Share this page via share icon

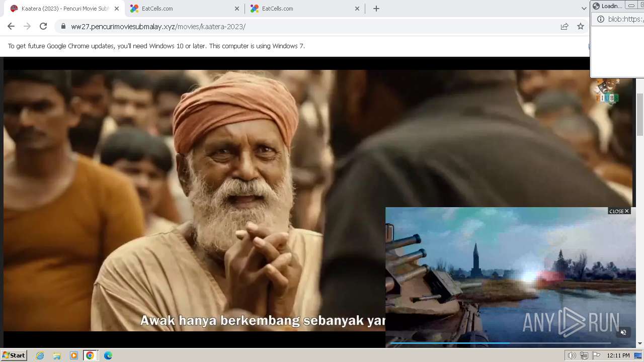[x=565, y=27]
